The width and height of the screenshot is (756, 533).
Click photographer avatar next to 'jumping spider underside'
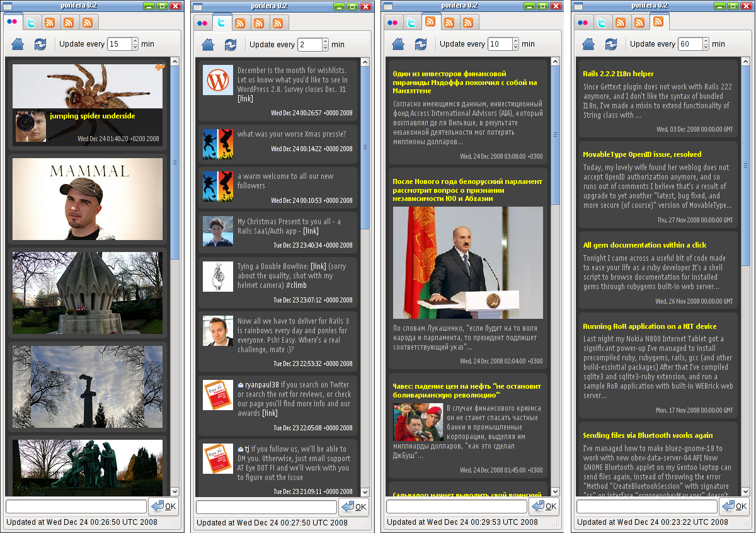[x=30, y=126]
